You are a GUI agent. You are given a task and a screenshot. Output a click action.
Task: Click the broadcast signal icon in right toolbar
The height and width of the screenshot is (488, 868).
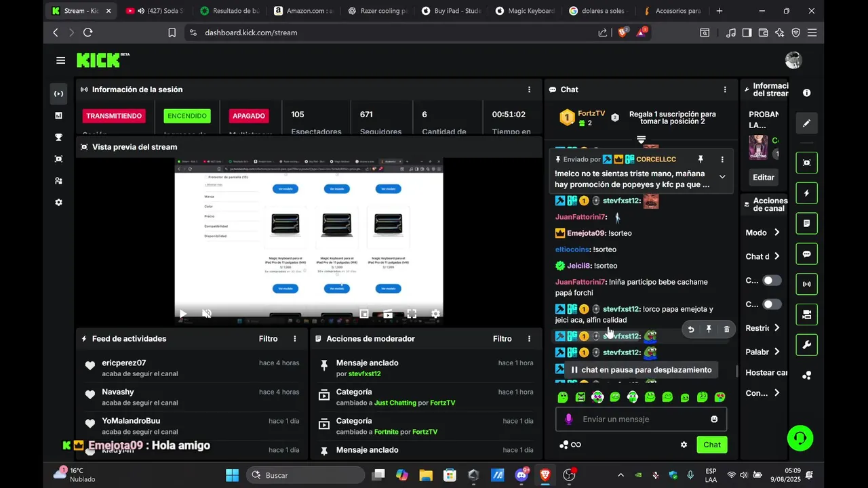(807, 284)
